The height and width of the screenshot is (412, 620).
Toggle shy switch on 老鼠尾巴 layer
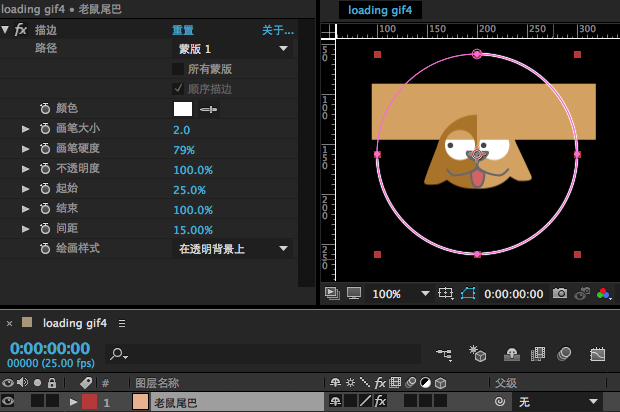(336, 401)
